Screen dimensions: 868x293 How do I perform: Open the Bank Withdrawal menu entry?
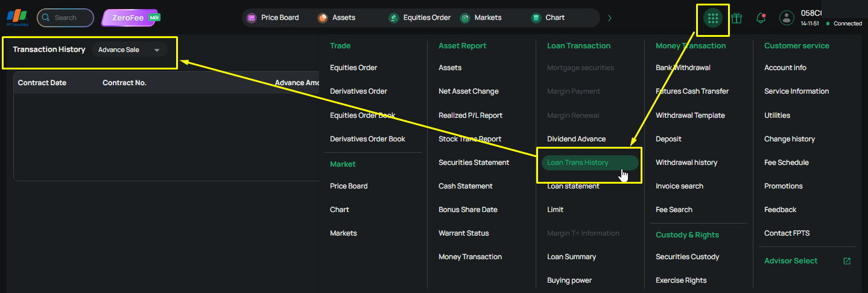(683, 68)
